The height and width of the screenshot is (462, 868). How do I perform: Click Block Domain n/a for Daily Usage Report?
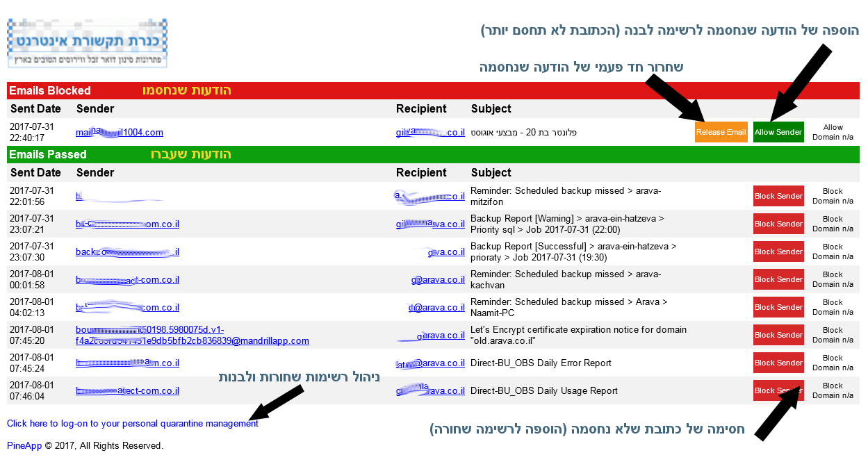point(833,390)
